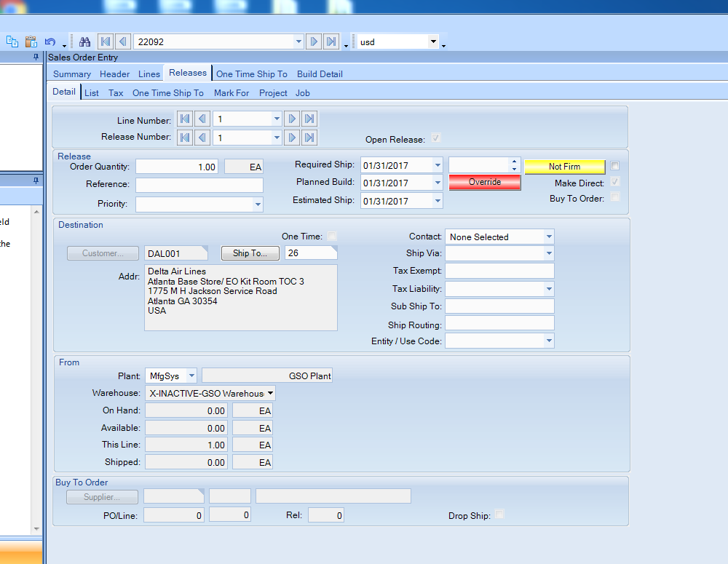
Task: Click the paste clipboard icon
Action: click(x=31, y=42)
